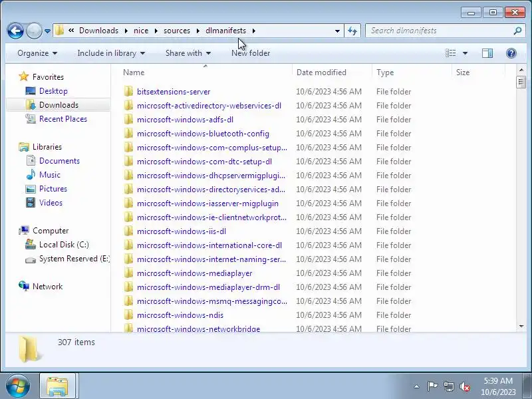Select the microsoft-windows-iis-dl folder icon

point(128,231)
